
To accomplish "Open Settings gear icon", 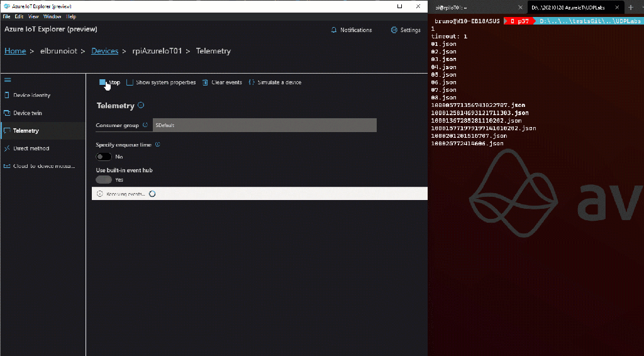I will (394, 30).
